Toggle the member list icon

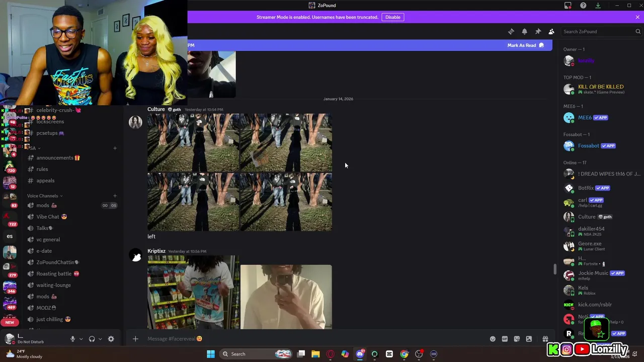[x=551, y=31]
